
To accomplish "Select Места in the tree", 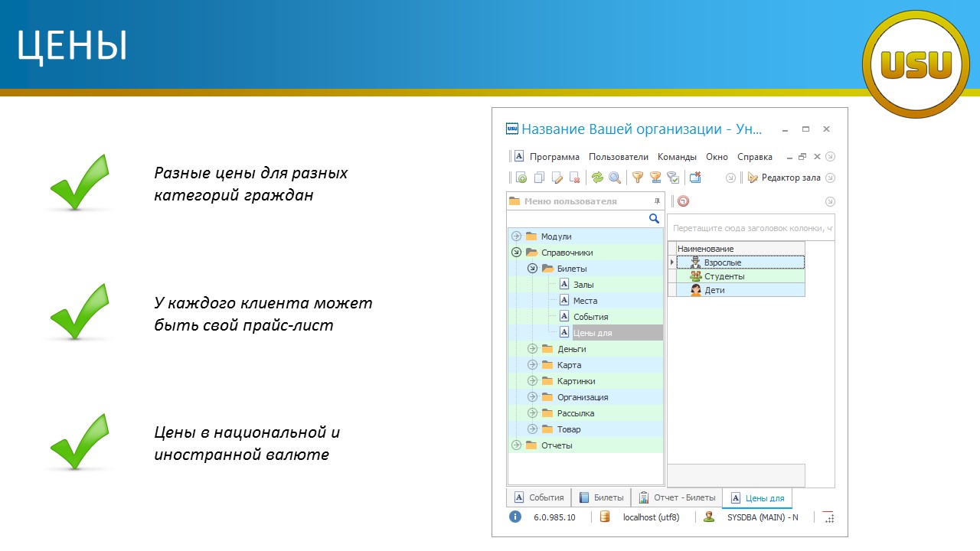I will point(585,301).
